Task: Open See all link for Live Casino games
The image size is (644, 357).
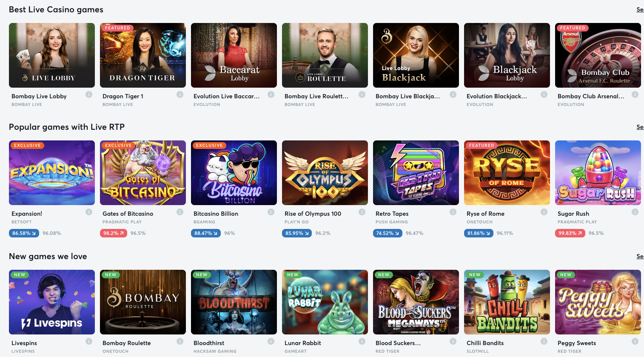Action: pyautogui.click(x=640, y=9)
